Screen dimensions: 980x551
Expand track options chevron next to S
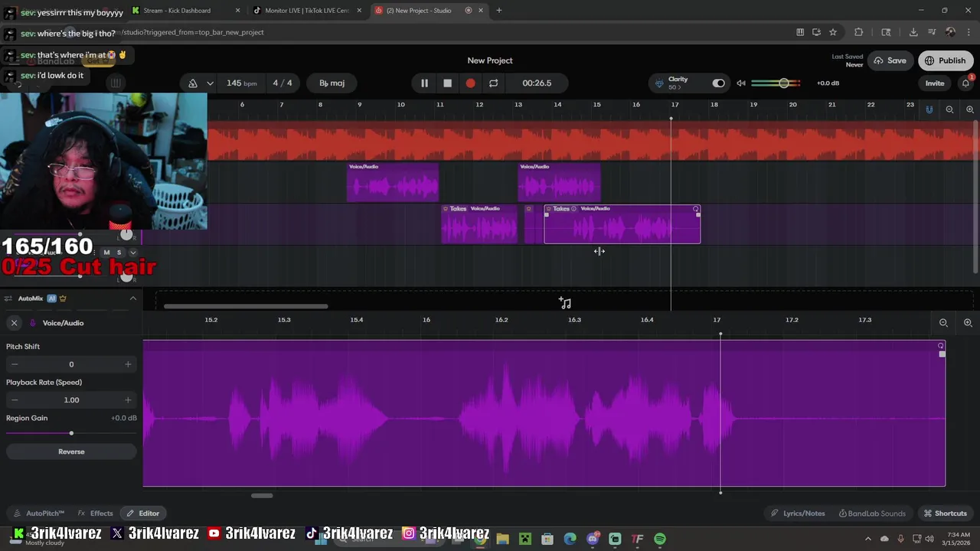pos(132,253)
